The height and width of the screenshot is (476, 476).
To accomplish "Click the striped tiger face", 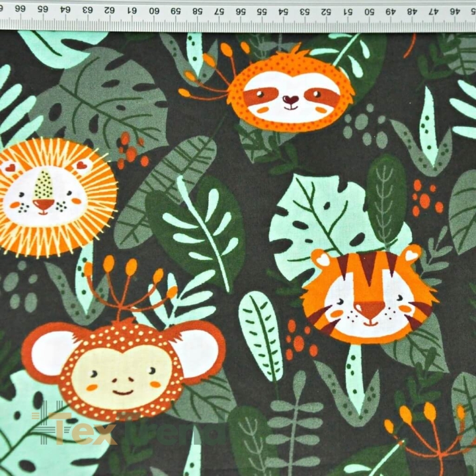I will (x=370, y=295).
